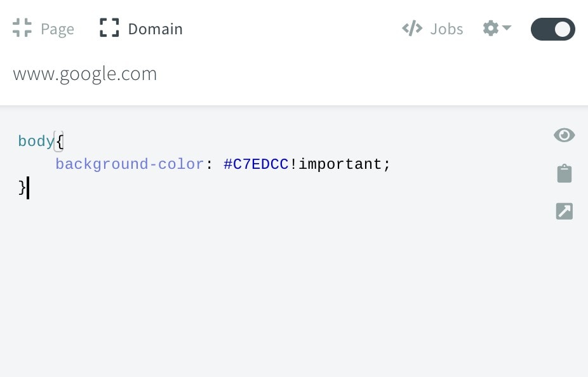
Task: Open the Jobs text link
Action: tap(446, 29)
